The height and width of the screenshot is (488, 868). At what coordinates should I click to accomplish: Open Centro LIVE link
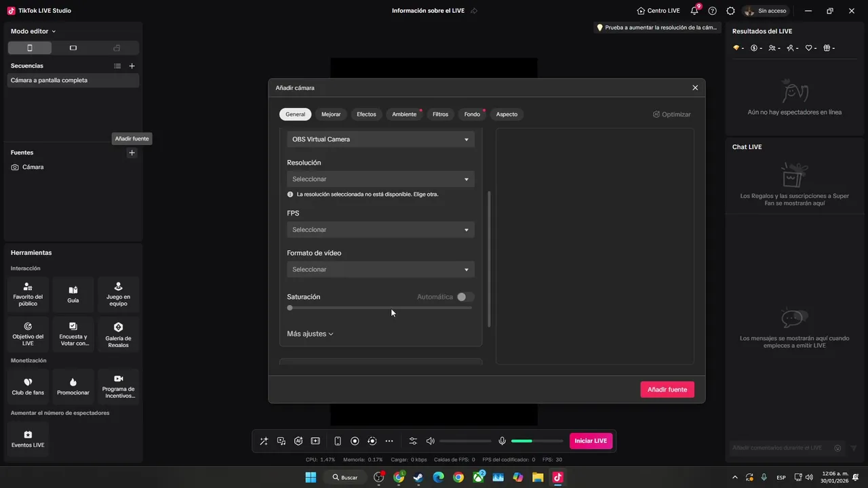[658, 11]
